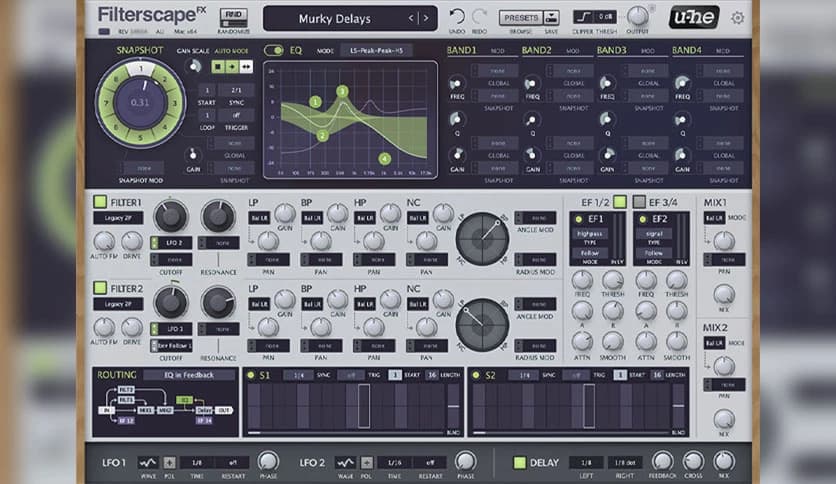Toggle EF 1/2 enable square

pos(620,201)
